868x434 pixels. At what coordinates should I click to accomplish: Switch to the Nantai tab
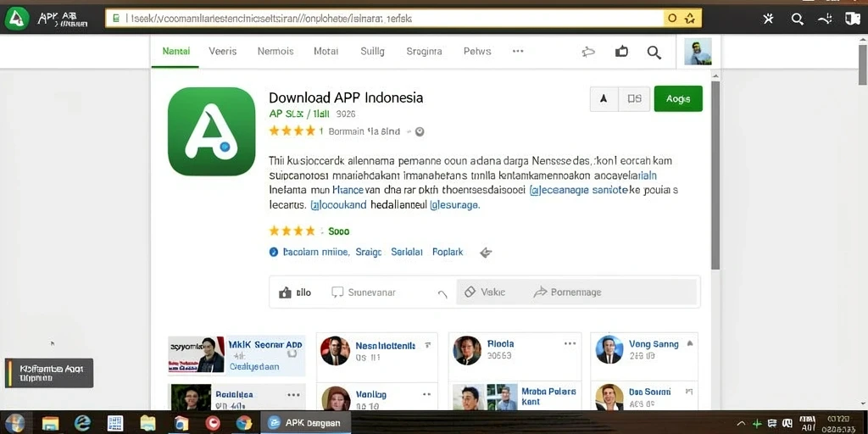[x=176, y=51]
